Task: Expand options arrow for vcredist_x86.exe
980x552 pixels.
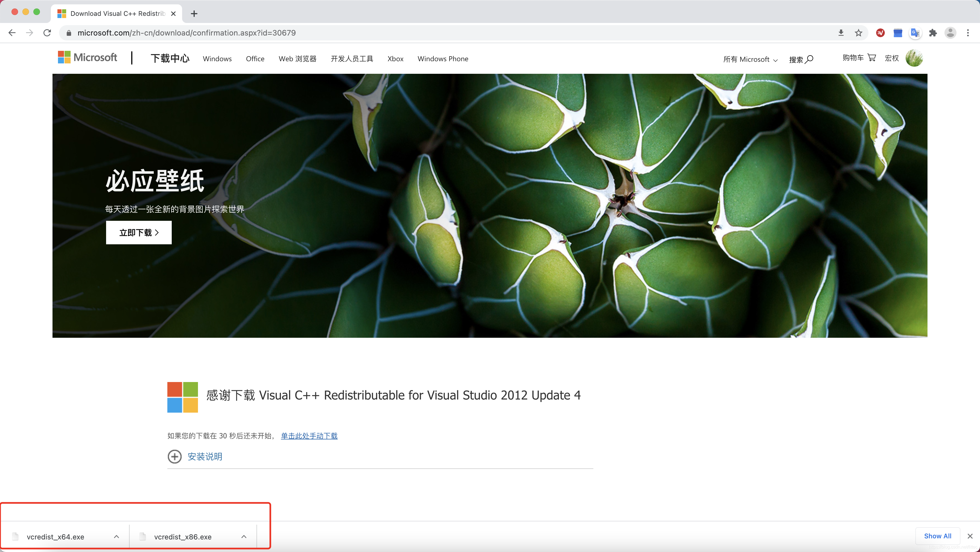Action: pyautogui.click(x=244, y=537)
